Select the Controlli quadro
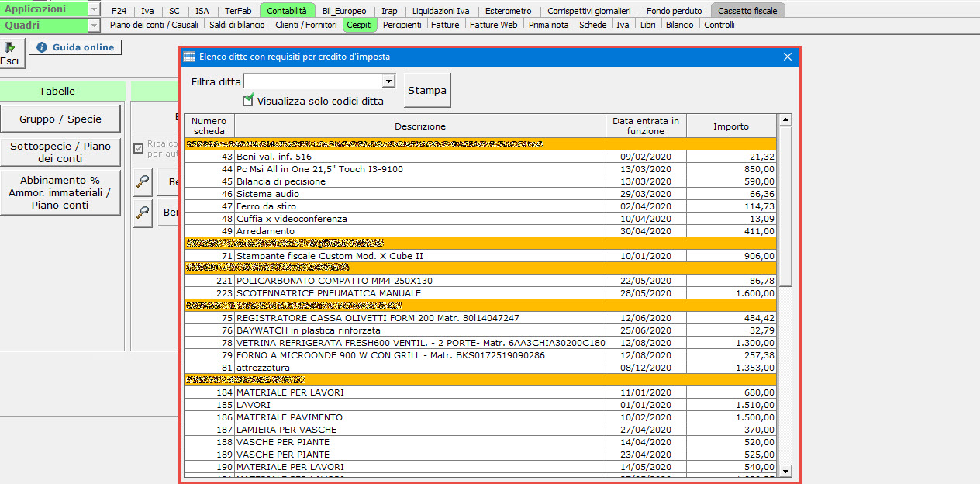 click(719, 25)
